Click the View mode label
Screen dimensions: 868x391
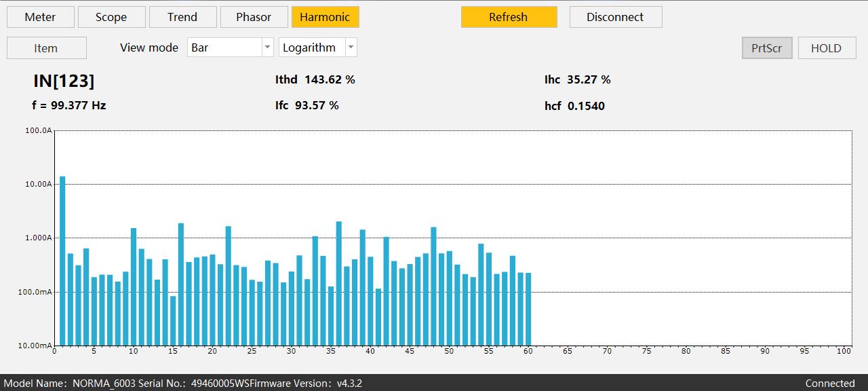[x=149, y=48]
